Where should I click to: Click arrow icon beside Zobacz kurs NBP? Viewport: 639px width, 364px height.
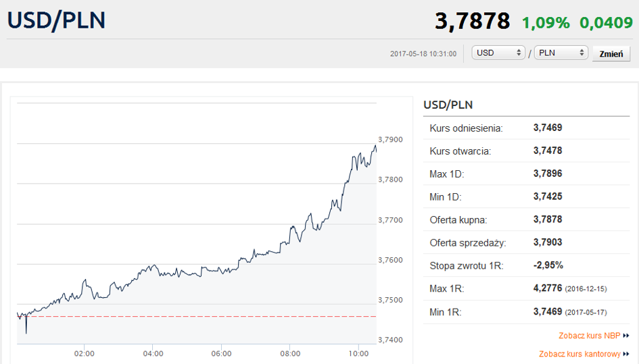(x=626, y=336)
